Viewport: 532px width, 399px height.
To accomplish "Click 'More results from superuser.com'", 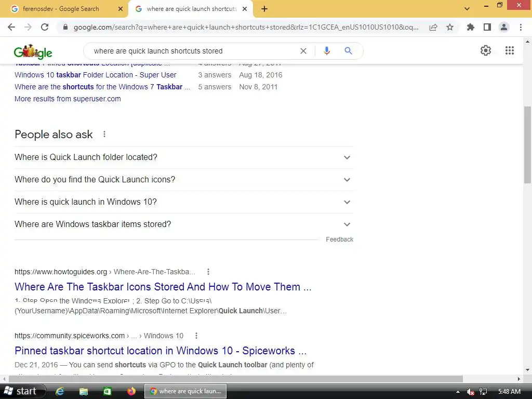I will coord(68,99).
